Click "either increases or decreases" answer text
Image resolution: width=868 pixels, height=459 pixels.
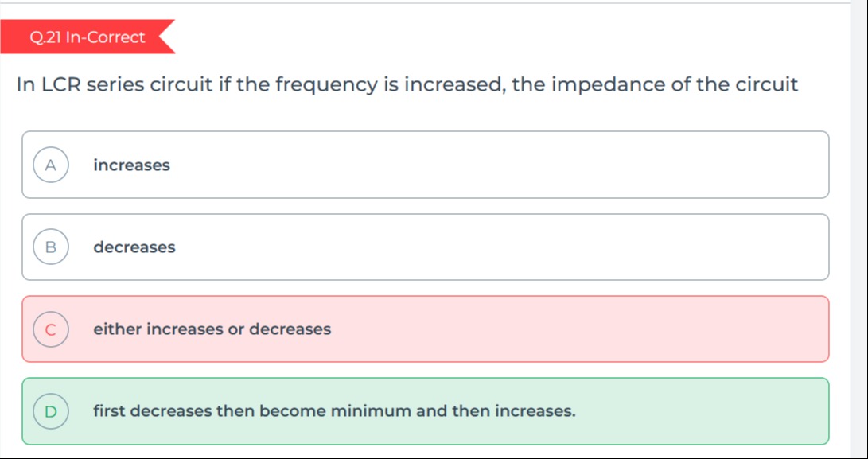coord(212,329)
